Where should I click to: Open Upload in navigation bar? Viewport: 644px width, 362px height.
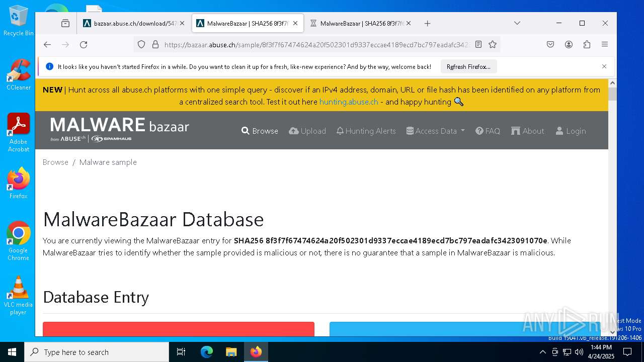click(x=307, y=131)
